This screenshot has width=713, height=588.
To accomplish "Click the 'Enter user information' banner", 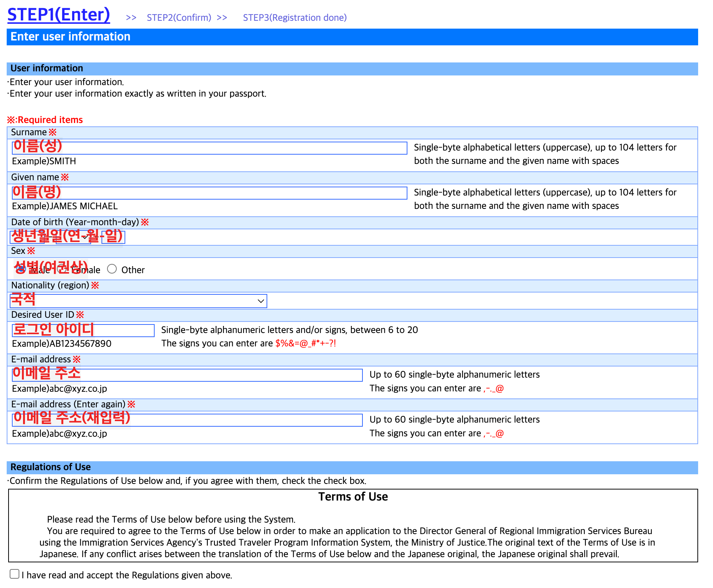I will (352, 37).
